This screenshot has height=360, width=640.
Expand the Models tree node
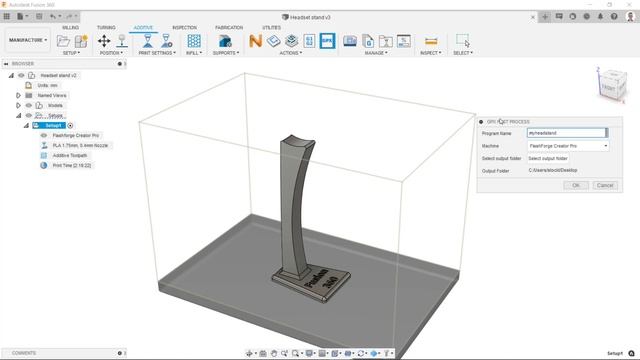[x=18, y=105]
